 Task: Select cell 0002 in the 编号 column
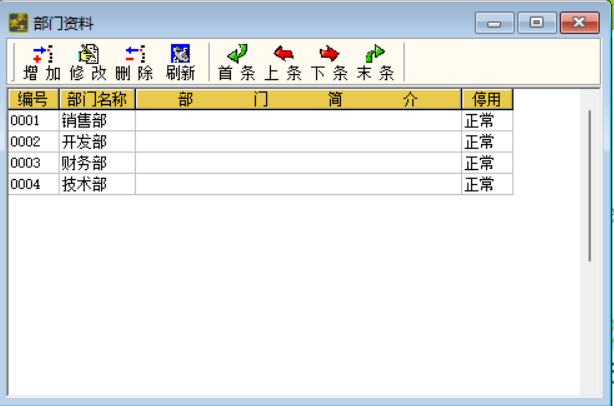(33, 142)
